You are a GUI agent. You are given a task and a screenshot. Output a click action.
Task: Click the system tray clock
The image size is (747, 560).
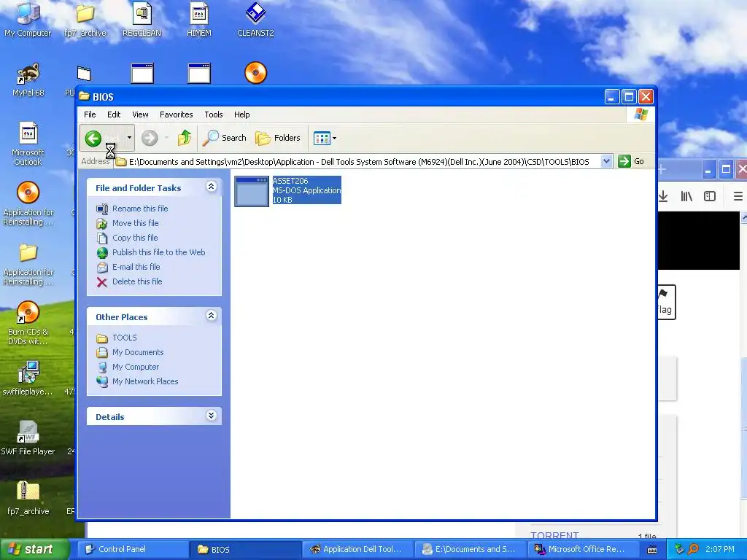tap(719, 549)
